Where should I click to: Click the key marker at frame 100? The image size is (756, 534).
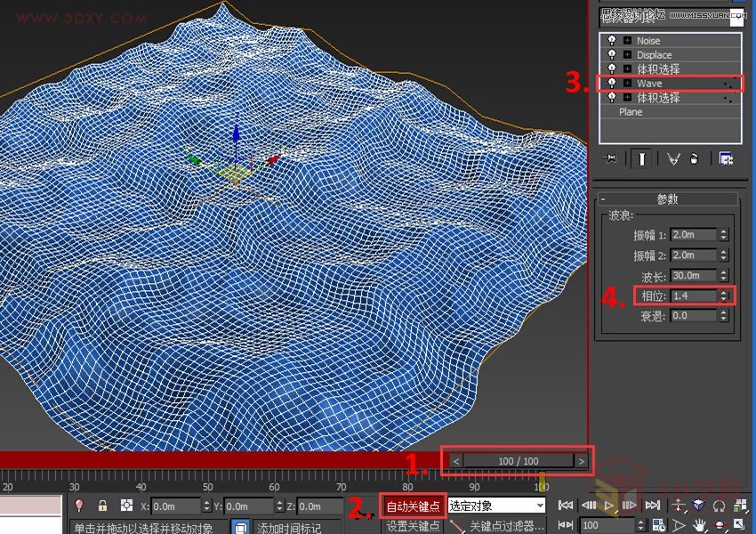(x=542, y=481)
